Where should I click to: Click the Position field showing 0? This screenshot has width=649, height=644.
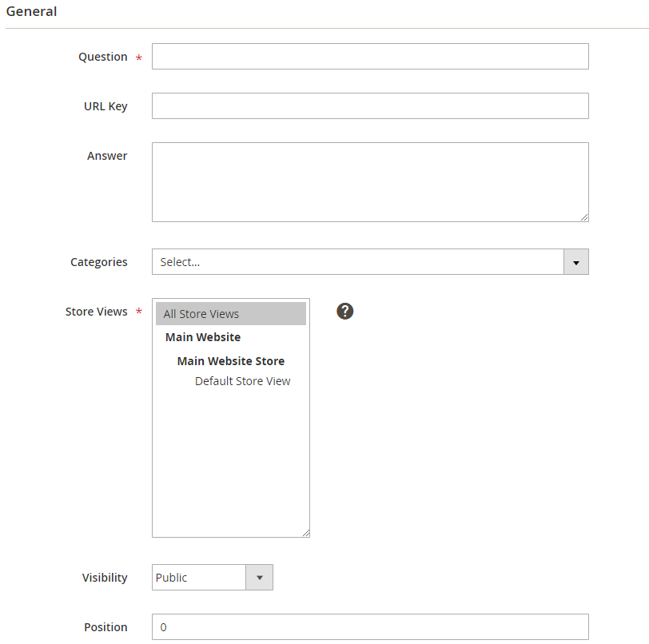(x=370, y=627)
